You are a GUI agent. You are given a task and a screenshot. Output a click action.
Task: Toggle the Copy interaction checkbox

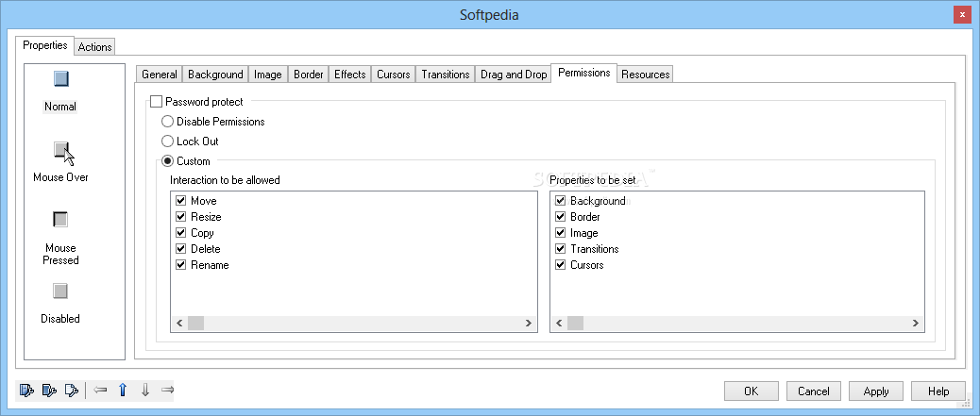tap(181, 232)
